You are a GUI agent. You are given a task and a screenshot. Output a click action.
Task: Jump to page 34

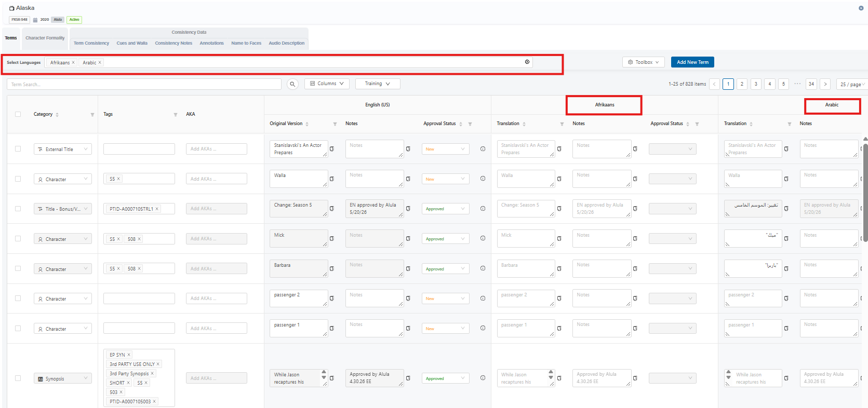click(811, 84)
